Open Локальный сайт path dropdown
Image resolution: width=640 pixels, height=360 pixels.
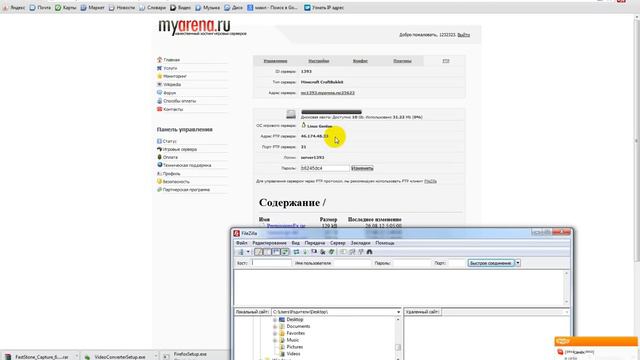click(398, 312)
